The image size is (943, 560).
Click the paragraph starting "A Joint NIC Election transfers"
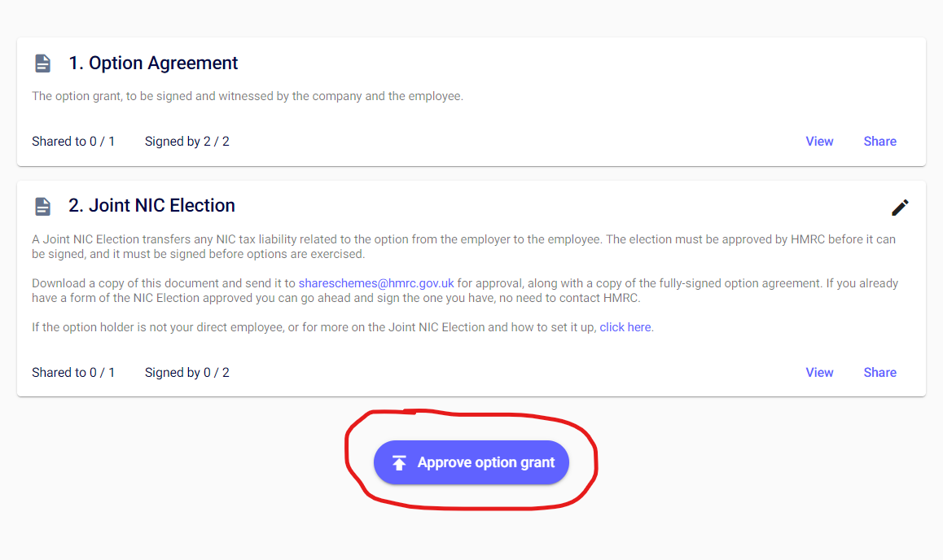[464, 247]
